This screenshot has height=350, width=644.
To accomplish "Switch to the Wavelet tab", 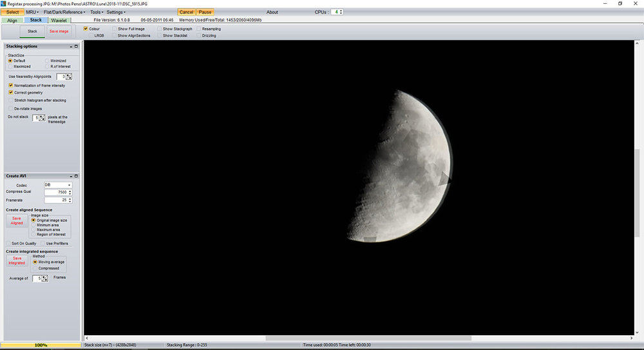I will [59, 20].
